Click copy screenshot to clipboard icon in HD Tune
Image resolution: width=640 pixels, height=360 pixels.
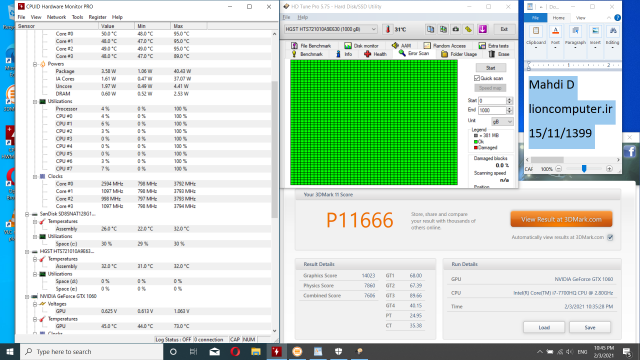pos(443,29)
